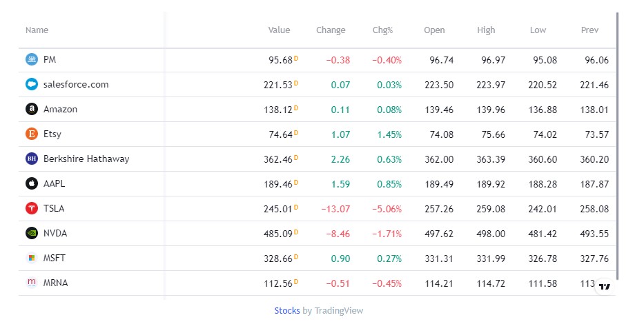644x324 pixels.
Task: Click the red Tesla logo icon
Action: 32,208
